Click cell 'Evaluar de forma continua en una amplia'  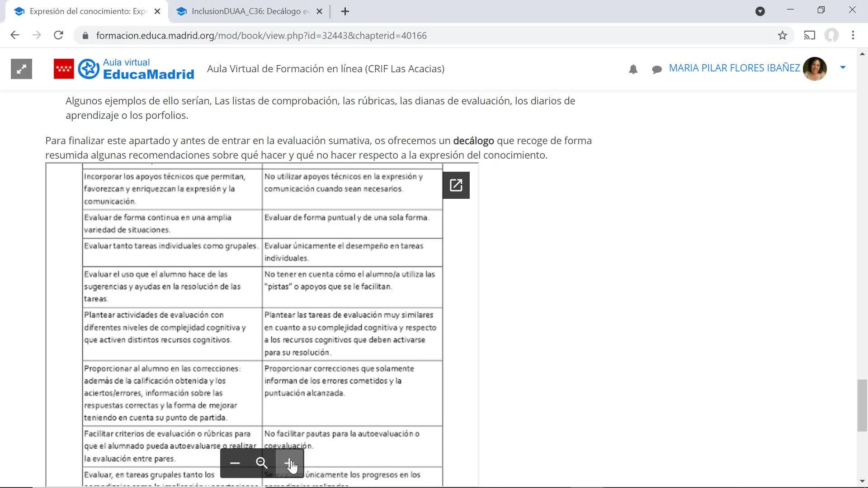point(172,224)
